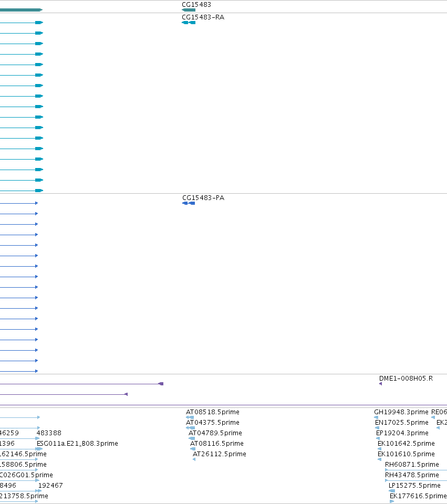
Task: Click the feature labeled 192467
Action: [50, 485]
